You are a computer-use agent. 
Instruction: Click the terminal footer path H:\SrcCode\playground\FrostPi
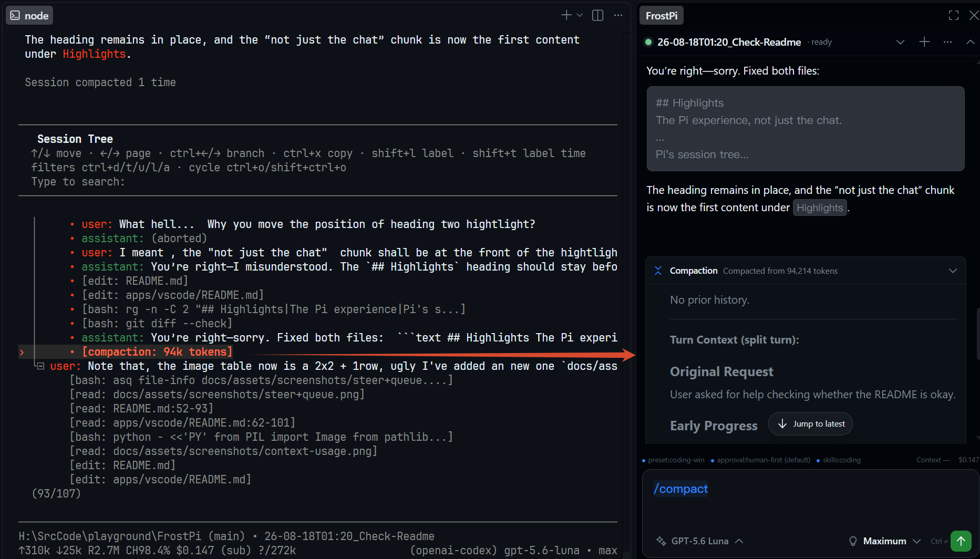point(110,536)
